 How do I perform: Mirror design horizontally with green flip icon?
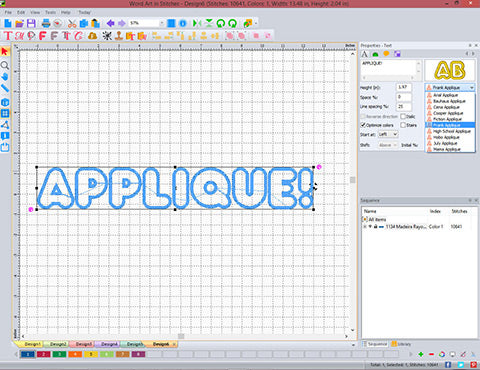point(197,23)
